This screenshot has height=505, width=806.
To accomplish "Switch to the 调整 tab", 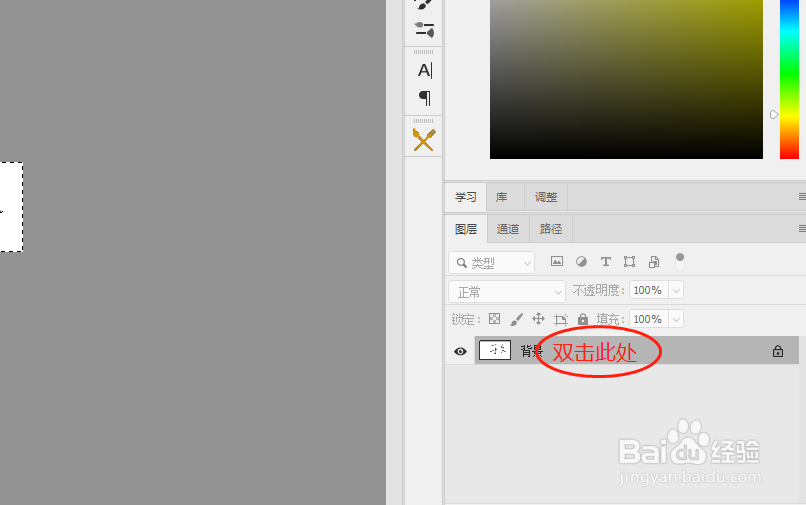I will click(x=546, y=197).
